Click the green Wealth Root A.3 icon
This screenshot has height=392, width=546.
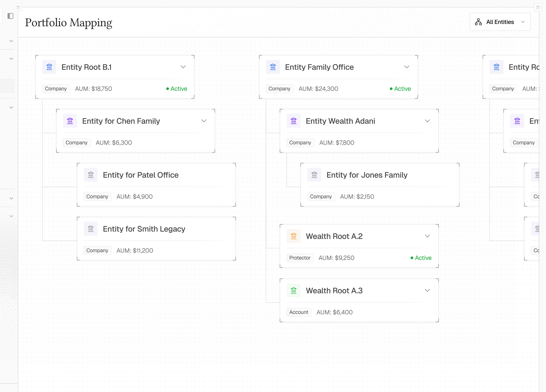tap(294, 290)
